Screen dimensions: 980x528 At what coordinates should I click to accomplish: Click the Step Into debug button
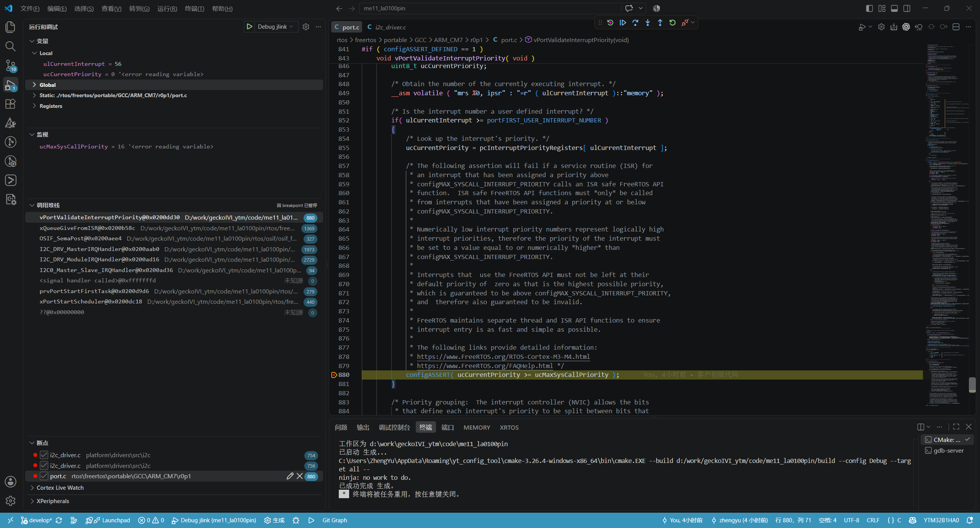[x=648, y=23]
